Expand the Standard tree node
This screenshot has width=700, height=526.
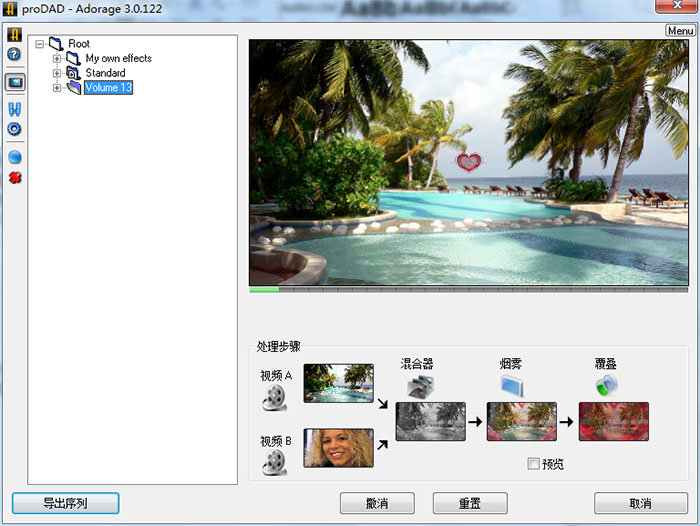(57, 73)
